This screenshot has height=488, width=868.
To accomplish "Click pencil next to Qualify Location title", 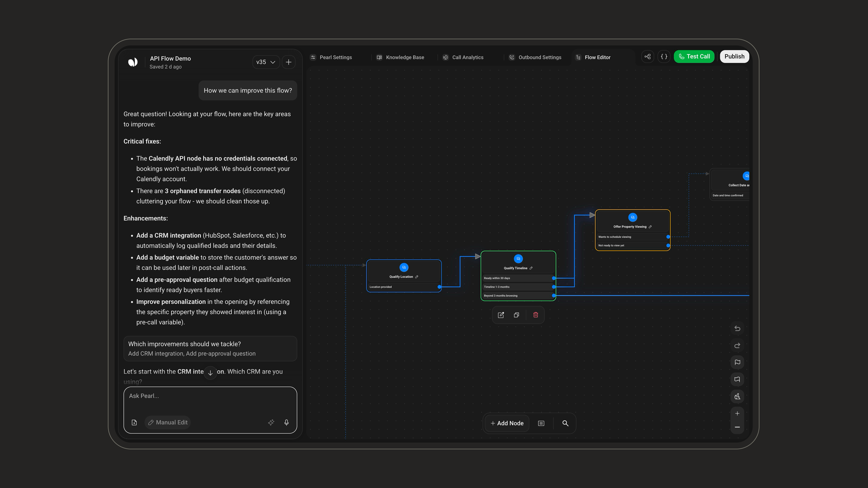I will click(417, 277).
